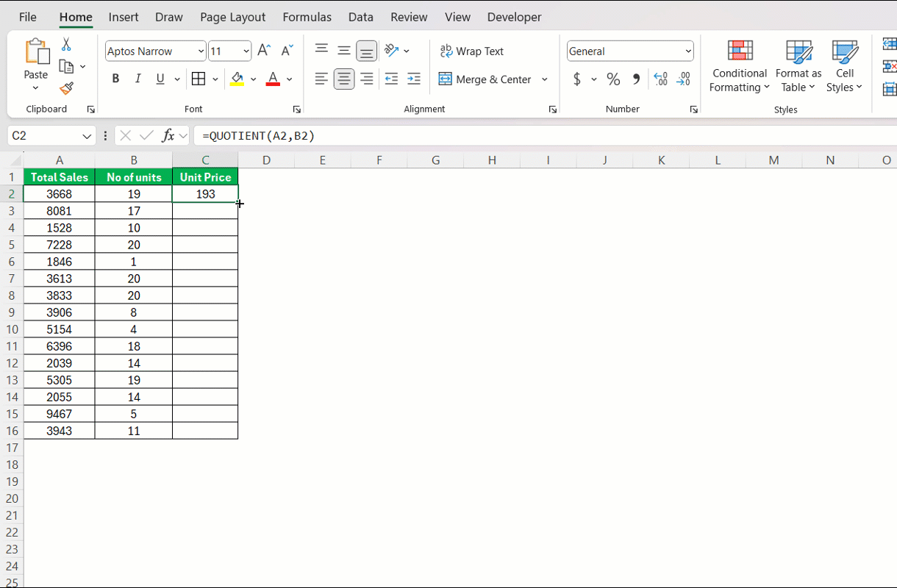Switch to the Data tab
Screen dimensions: 897x588
[x=361, y=17]
